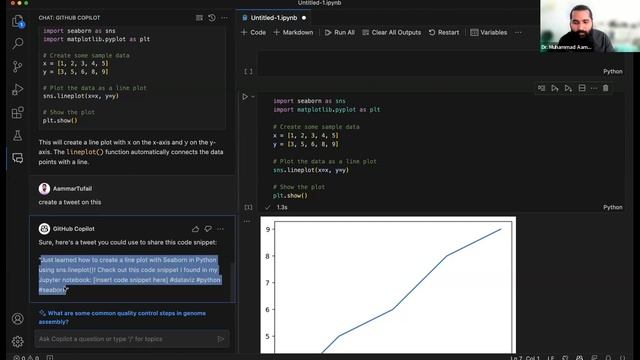Click the clear chat session icon

point(199,18)
